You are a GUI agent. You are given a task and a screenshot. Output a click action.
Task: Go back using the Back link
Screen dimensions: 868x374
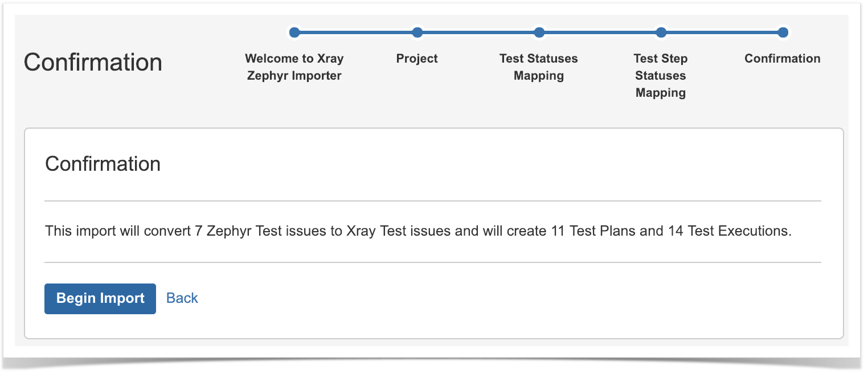pyautogui.click(x=182, y=298)
